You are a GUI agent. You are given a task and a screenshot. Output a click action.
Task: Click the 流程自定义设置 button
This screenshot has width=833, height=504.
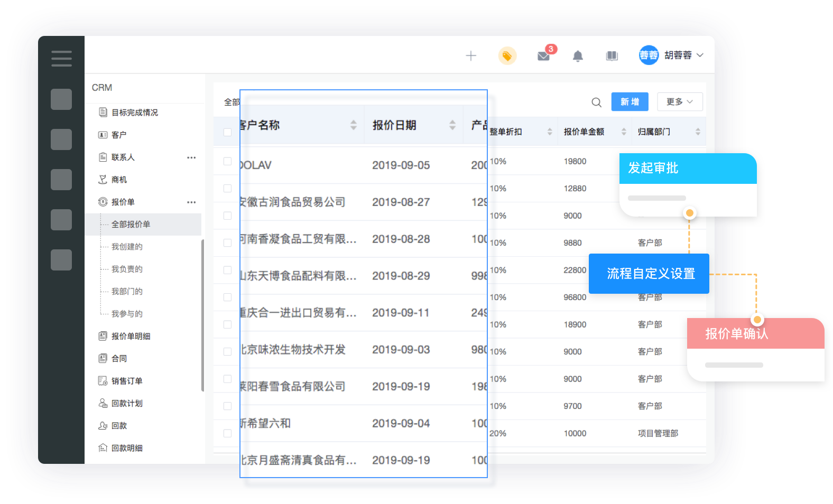pos(649,274)
